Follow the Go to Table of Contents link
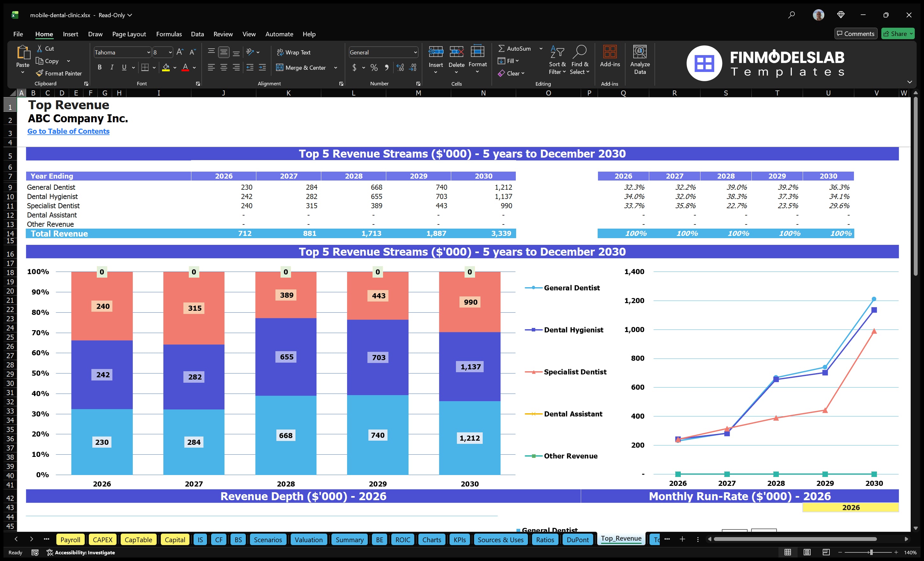 [68, 131]
